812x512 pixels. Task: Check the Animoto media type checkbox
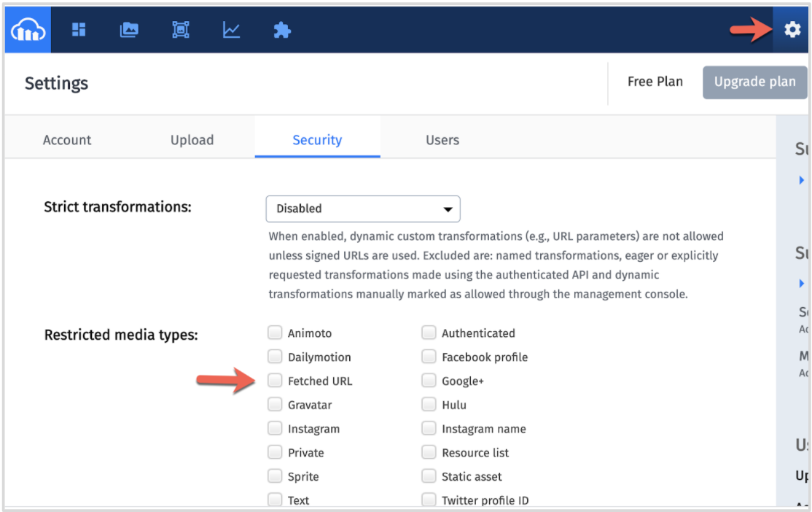click(275, 333)
